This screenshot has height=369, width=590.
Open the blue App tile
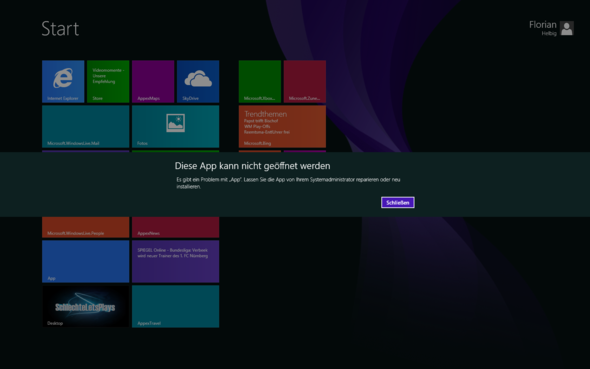click(x=86, y=261)
